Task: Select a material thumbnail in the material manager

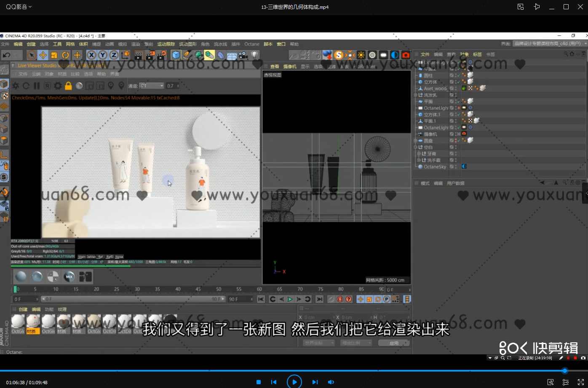Action: pos(18,322)
